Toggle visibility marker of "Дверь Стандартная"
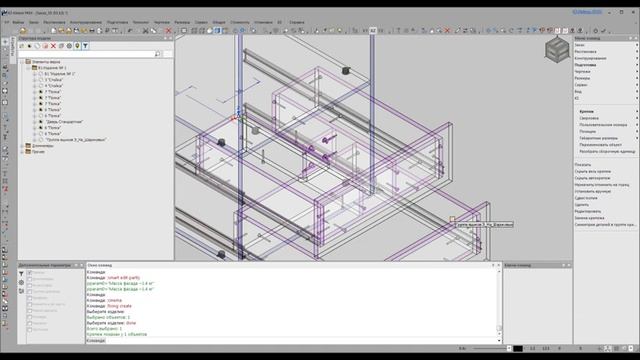This screenshot has width=640, height=360. tap(41, 122)
